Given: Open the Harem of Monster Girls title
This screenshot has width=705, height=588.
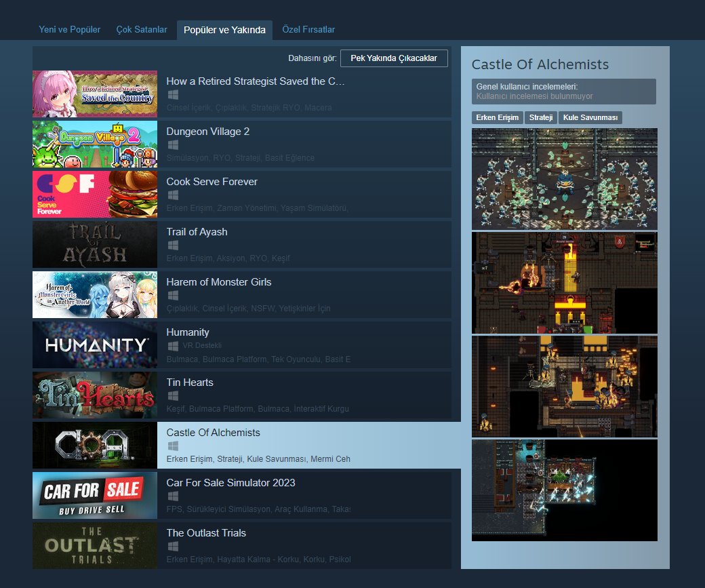Looking at the screenshot, I should [x=219, y=282].
